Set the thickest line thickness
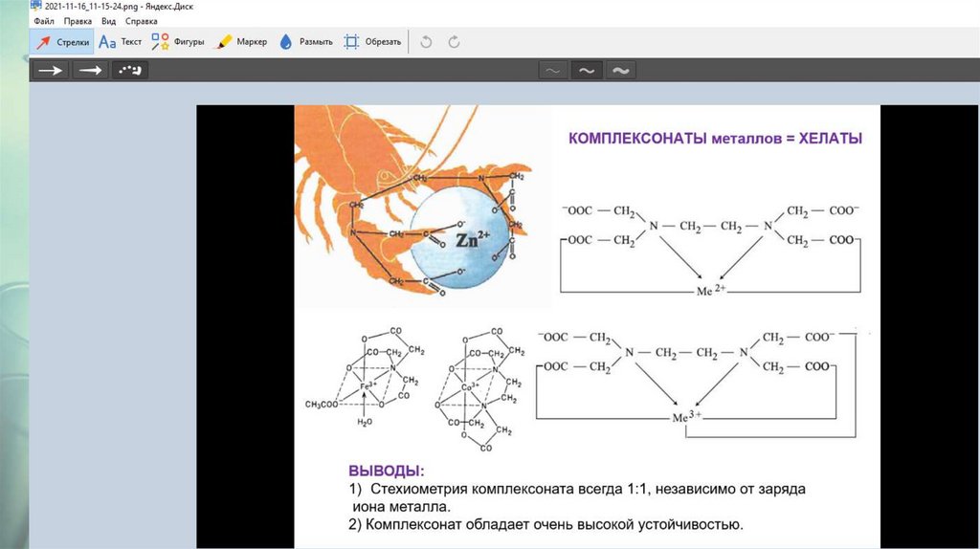 pyautogui.click(x=620, y=70)
